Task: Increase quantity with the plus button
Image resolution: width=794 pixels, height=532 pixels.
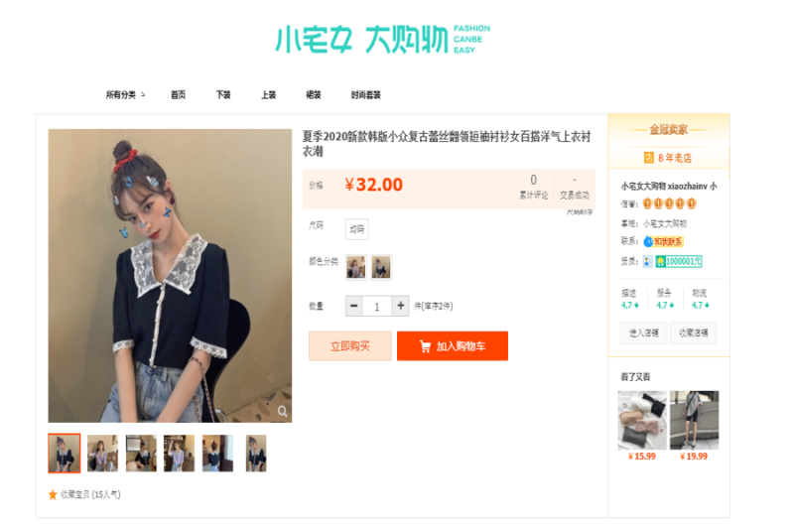Action: (x=401, y=306)
